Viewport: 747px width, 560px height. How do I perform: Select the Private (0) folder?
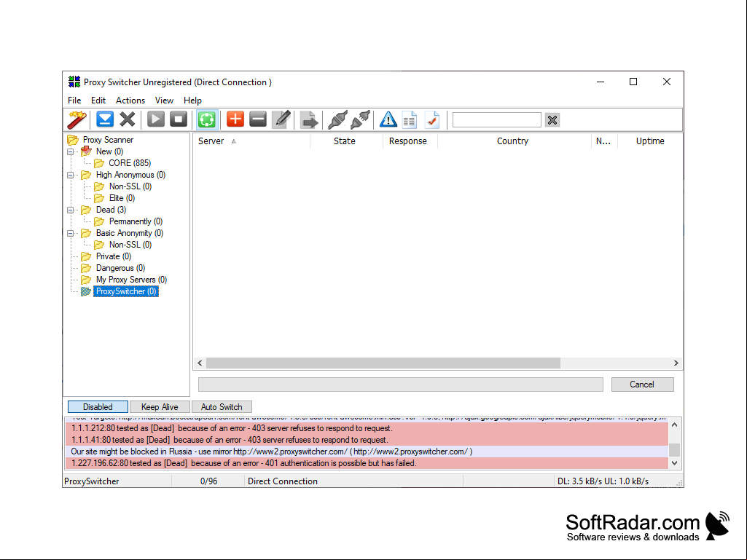coord(114,256)
